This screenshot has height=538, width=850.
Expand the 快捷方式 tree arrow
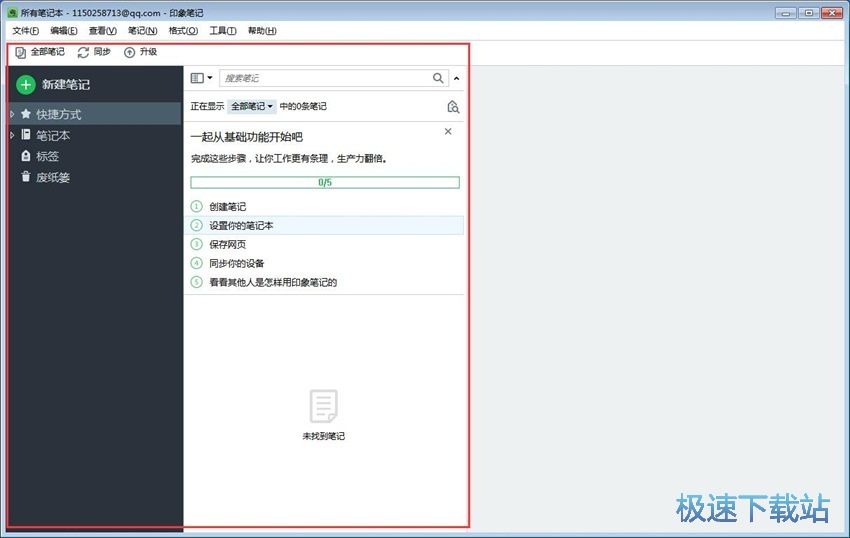[x=12, y=114]
